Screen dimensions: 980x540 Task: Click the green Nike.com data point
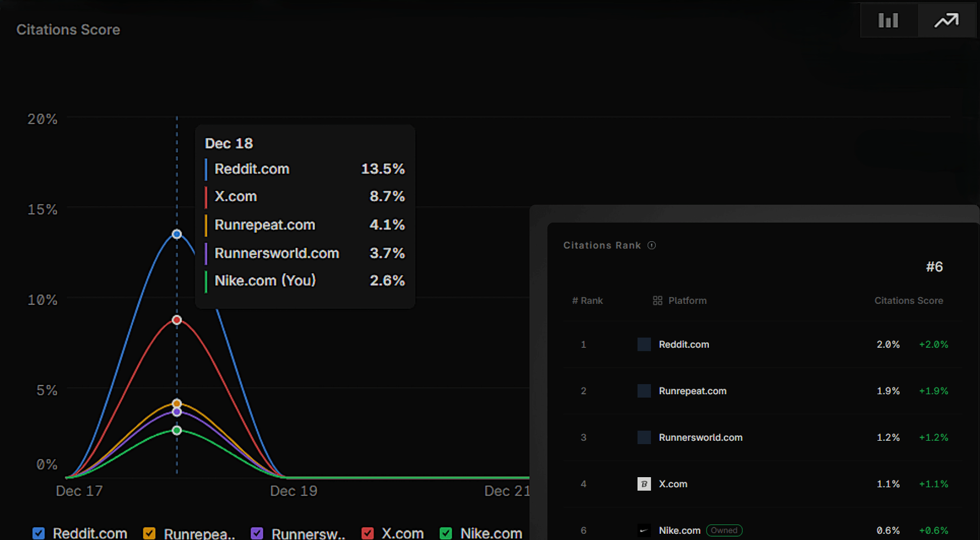[x=177, y=431]
